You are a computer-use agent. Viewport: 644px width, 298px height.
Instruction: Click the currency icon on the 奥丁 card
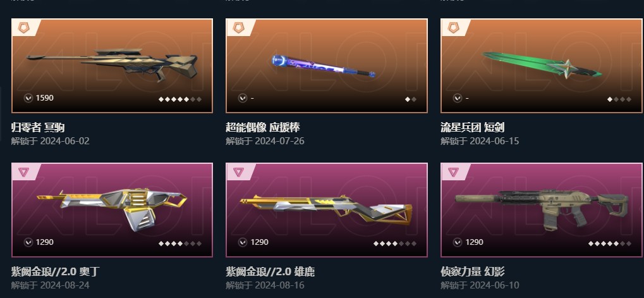(28, 242)
